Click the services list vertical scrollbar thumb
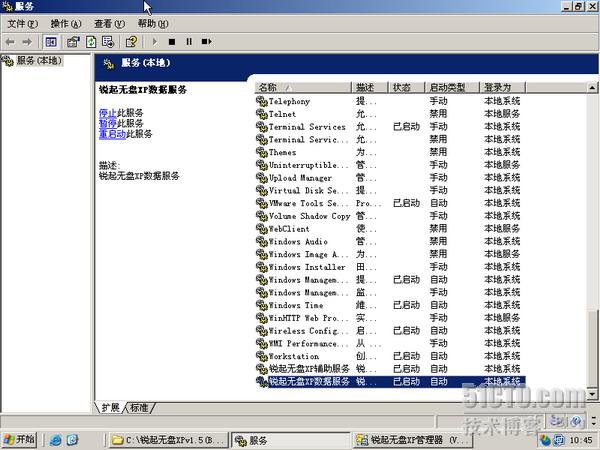 pos(592,347)
